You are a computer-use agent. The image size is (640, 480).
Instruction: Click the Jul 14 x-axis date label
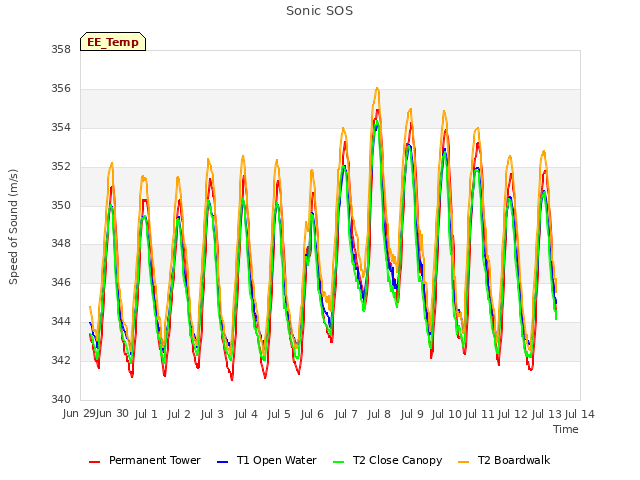point(580,414)
